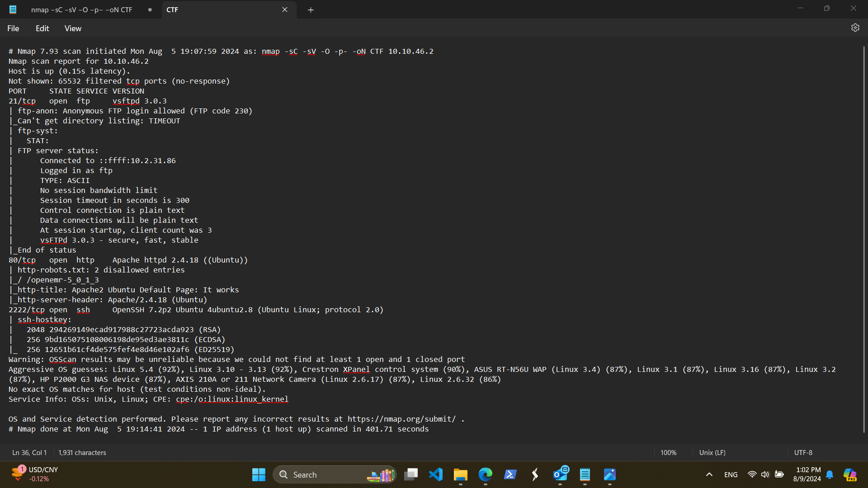This screenshot has height=488, width=868.
Task: Click 'Not shown: 65532 filtered tcp ports' line
Action: [119, 81]
